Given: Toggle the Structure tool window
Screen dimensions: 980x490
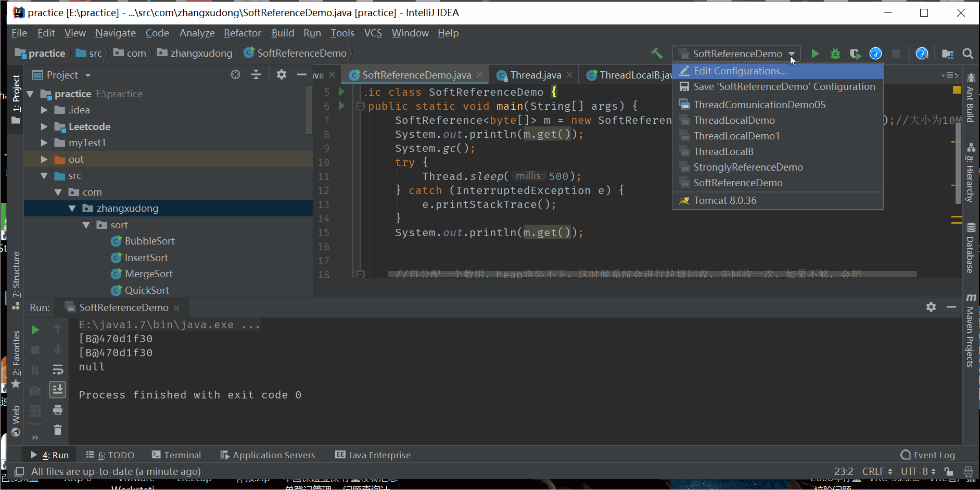Looking at the screenshot, I should point(16,280).
